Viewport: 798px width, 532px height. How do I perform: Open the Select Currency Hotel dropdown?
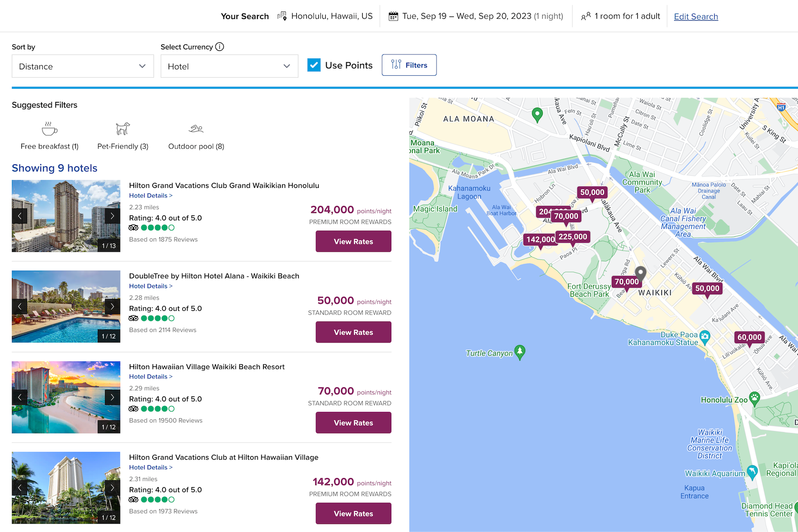click(x=229, y=66)
